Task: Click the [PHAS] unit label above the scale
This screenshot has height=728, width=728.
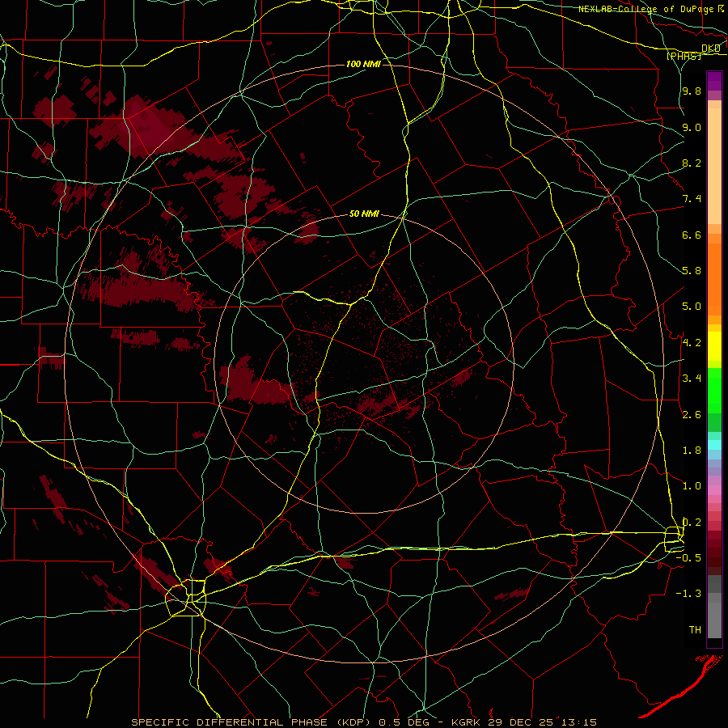Action: [684, 56]
